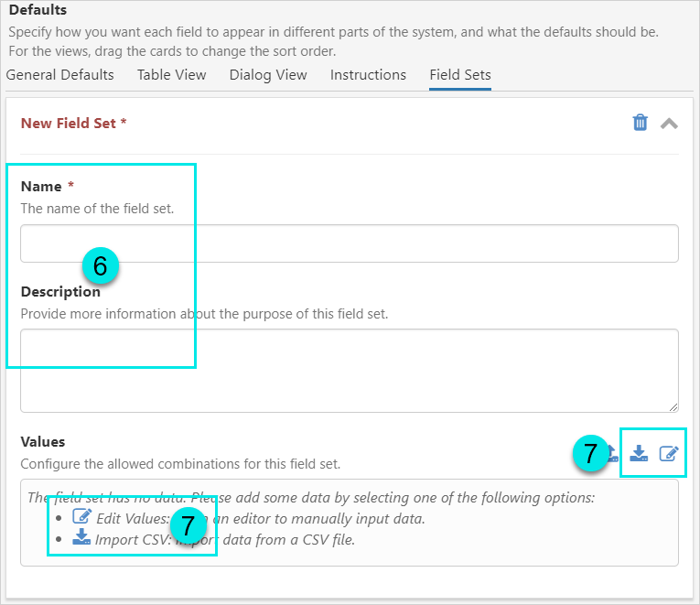Switch to the Table View tab
The height and width of the screenshot is (605, 700).
click(x=172, y=75)
